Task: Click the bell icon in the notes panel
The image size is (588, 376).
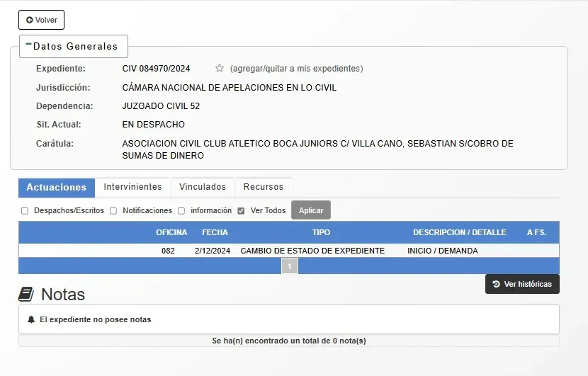Action: tap(31, 319)
